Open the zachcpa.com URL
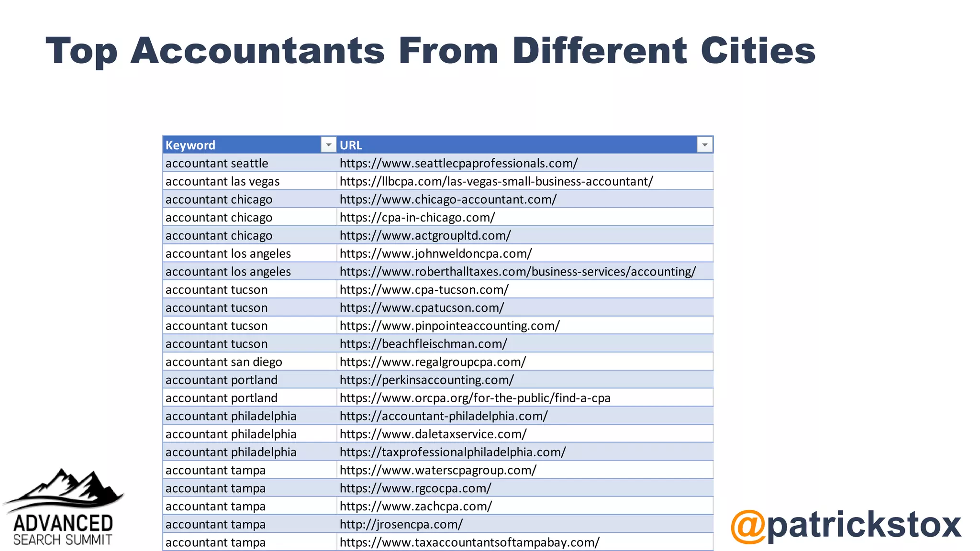Viewport: 980px width, 551px height. tap(415, 506)
